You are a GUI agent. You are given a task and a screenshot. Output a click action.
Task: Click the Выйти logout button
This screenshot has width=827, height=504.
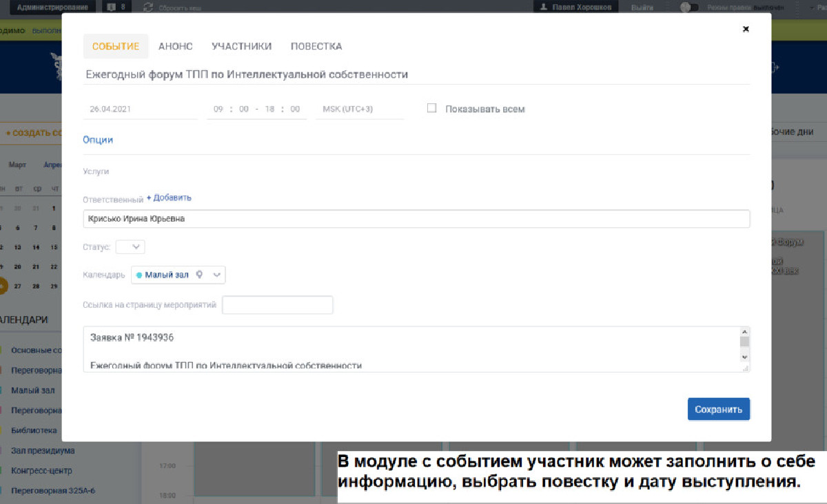(x=642, y=7)
